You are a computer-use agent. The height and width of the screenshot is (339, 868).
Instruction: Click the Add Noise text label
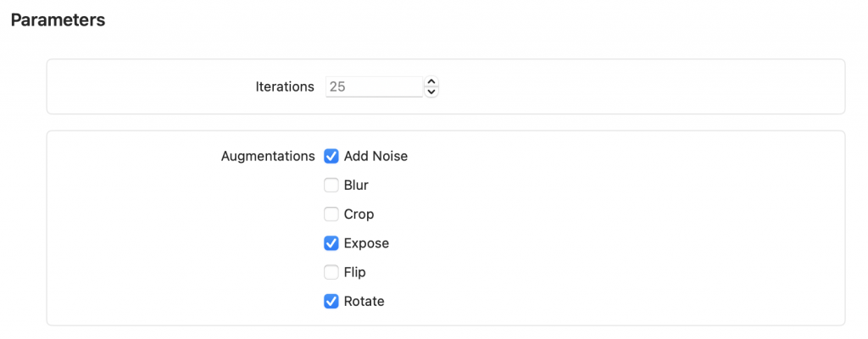click(x=376, y=156)
